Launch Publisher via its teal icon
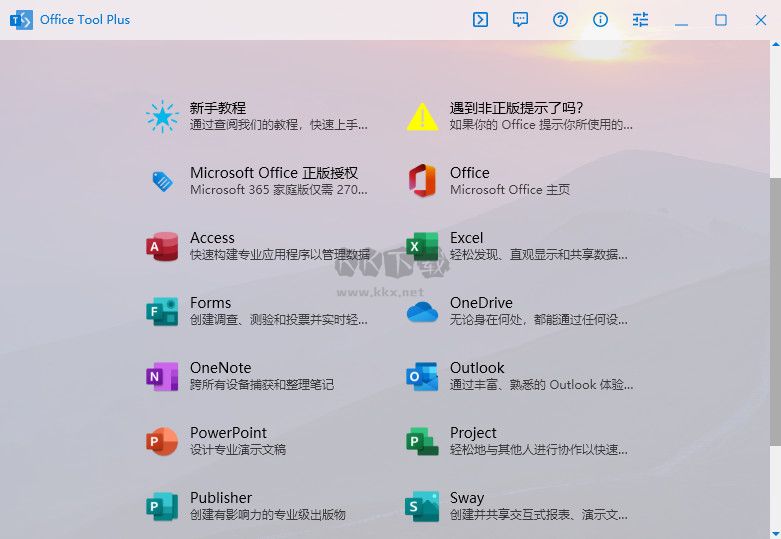 162,507
